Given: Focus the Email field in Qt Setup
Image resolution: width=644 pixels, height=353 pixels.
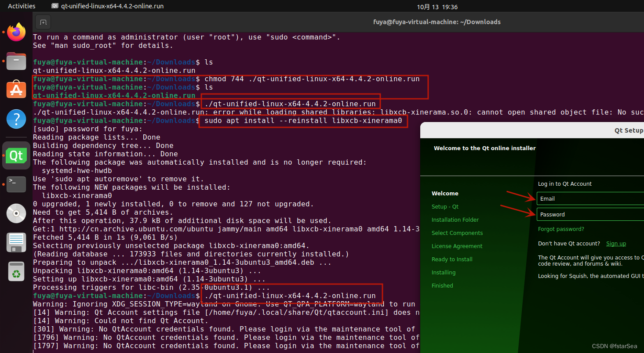Looking at the screenshot, I should 590,198.
